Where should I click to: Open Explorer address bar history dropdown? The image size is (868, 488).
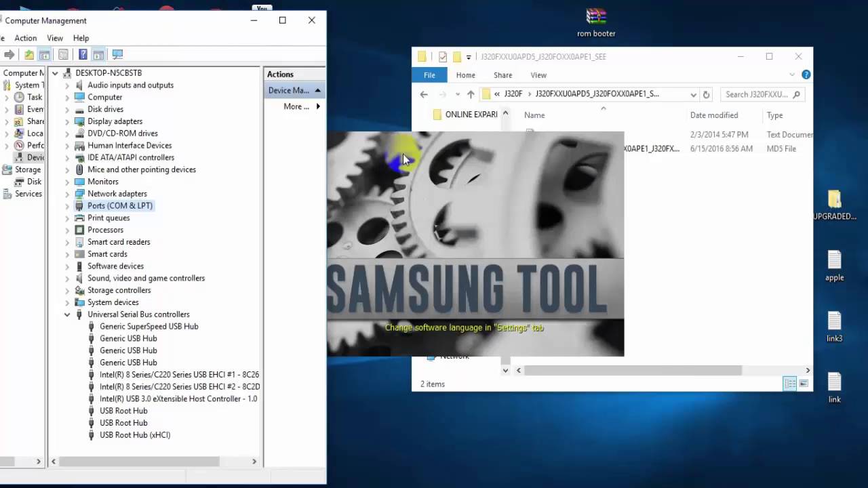tap(693, 95)
